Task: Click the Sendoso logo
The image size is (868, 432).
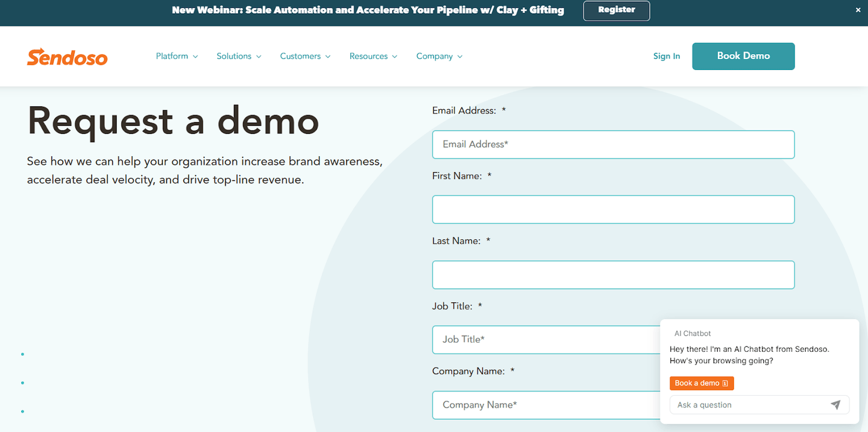Action: 67,56
